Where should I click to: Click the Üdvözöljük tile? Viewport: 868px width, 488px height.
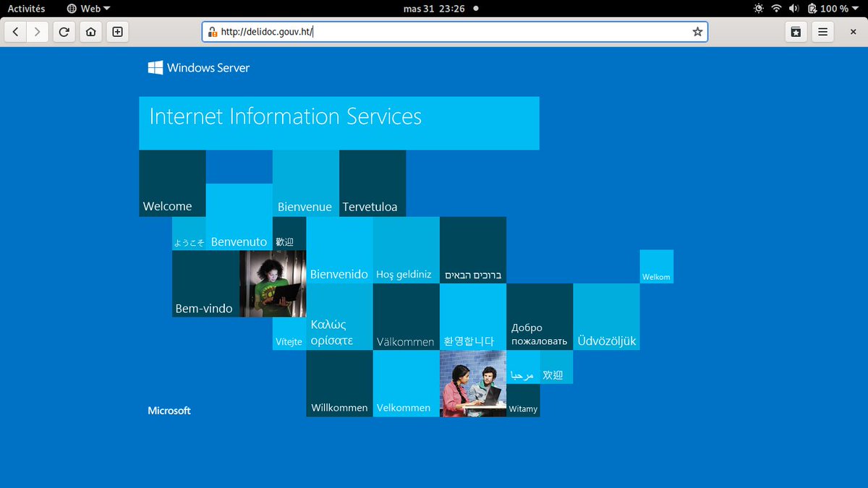606,317
